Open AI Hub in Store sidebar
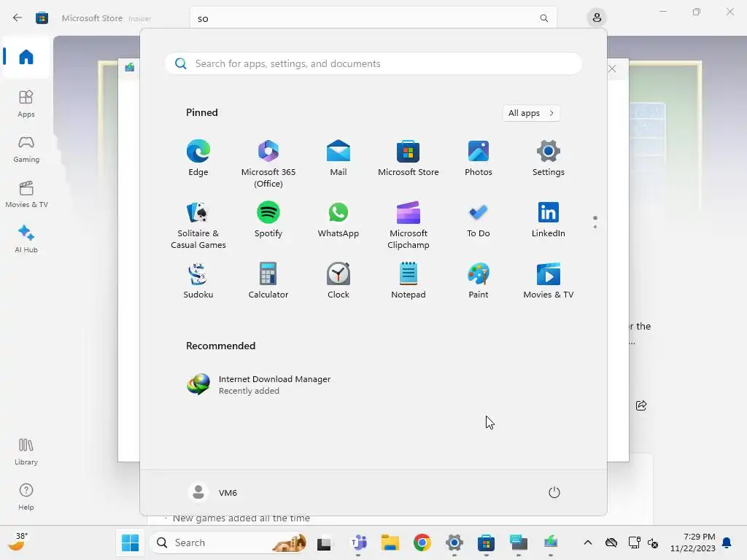The width and height of the screenshot is (747, 560). coord(26,239)
